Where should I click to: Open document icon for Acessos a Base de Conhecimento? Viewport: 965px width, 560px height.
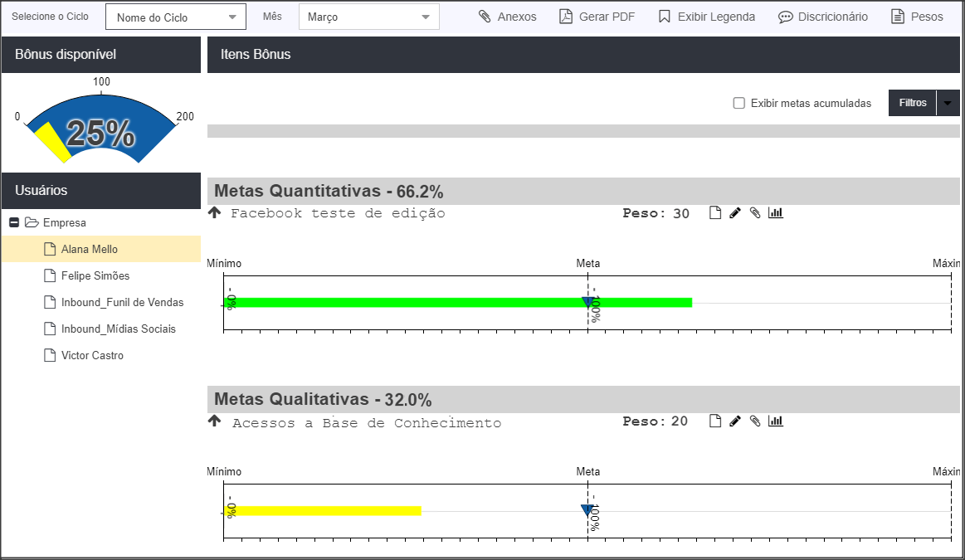click(x=714, y=421)
